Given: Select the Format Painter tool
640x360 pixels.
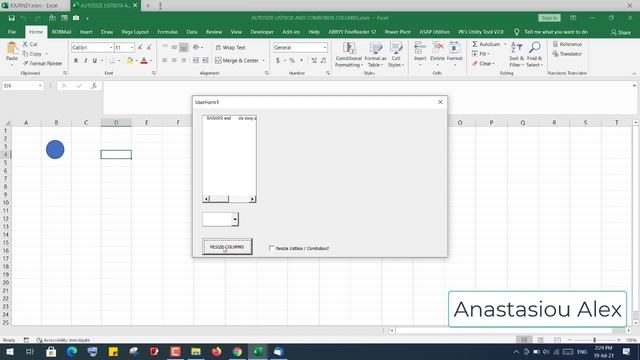Looking at the screenshot, I should (42, 64).
